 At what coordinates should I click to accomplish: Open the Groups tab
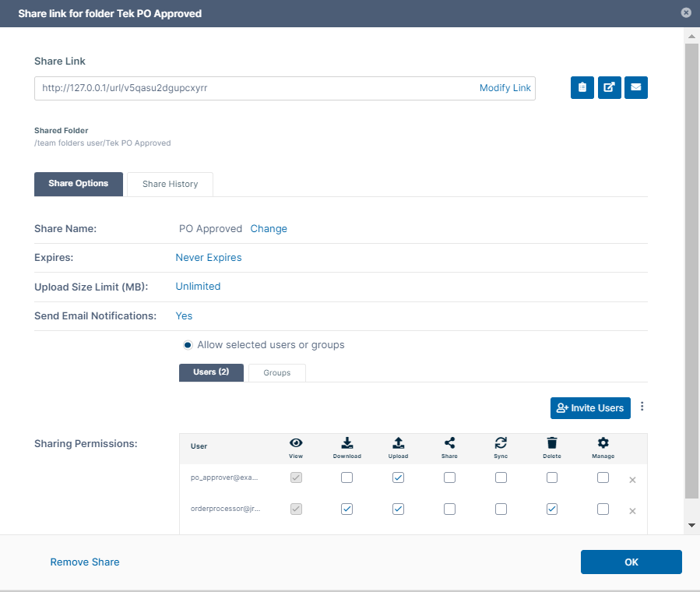276,373
